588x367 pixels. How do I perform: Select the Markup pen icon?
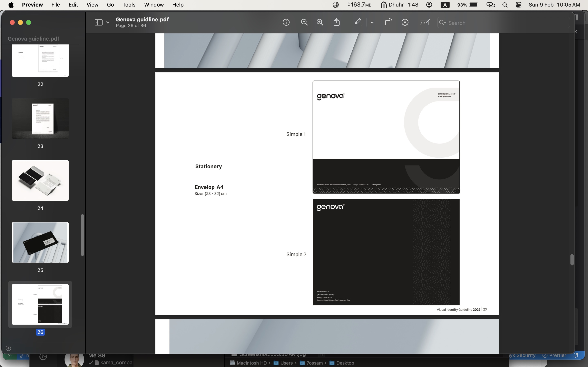[x=358, y=22]
